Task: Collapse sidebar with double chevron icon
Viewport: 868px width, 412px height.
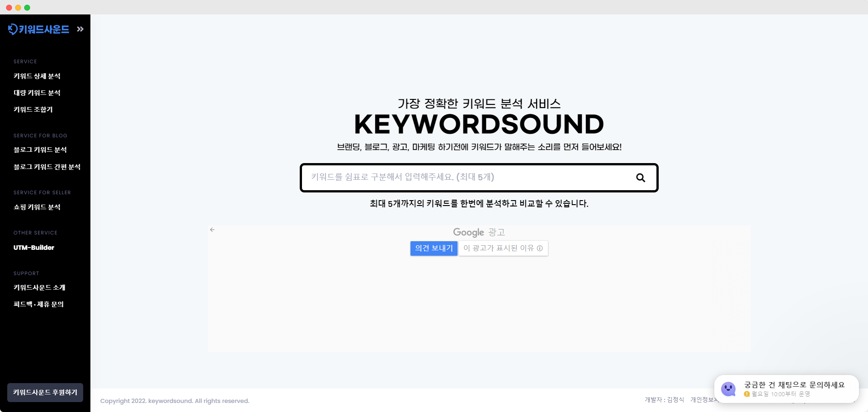Action: pyautogui.click(x=80, y=29)
